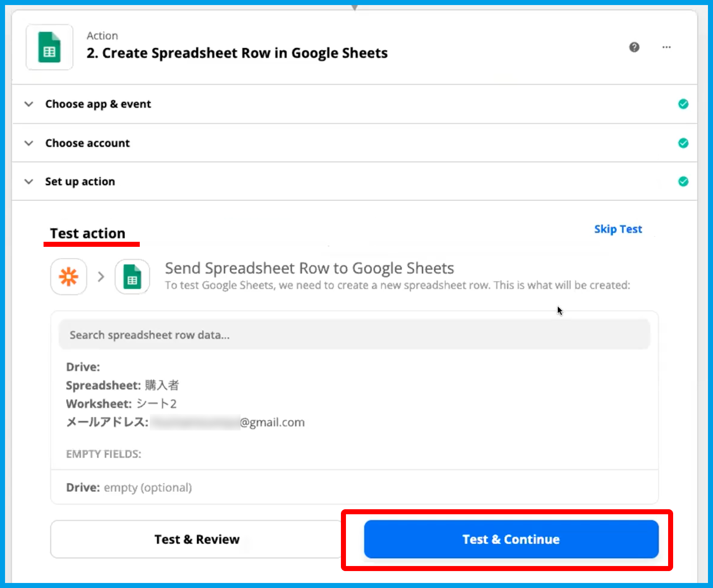Open the help question mark icon
The width and height of the screenshot is (713, 588).
[x=634, y=47]
